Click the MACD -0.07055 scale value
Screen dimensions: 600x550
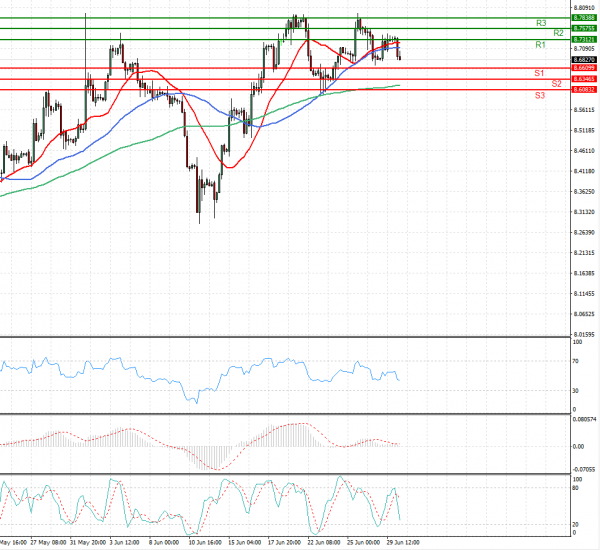[584, 470]
